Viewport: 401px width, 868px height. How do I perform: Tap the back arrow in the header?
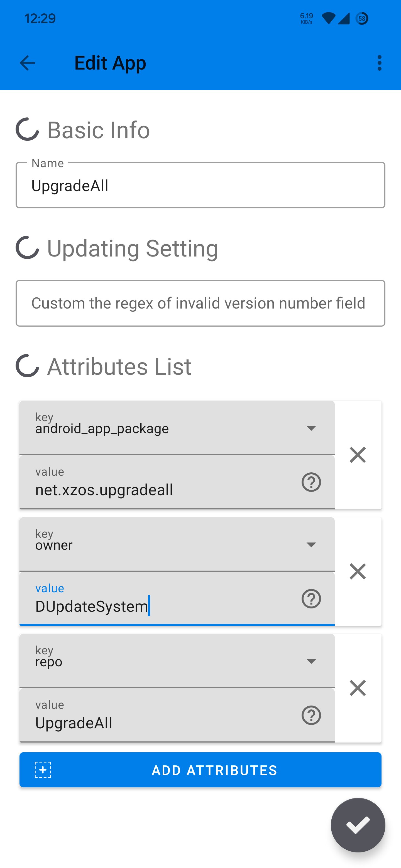click(27, 63)
